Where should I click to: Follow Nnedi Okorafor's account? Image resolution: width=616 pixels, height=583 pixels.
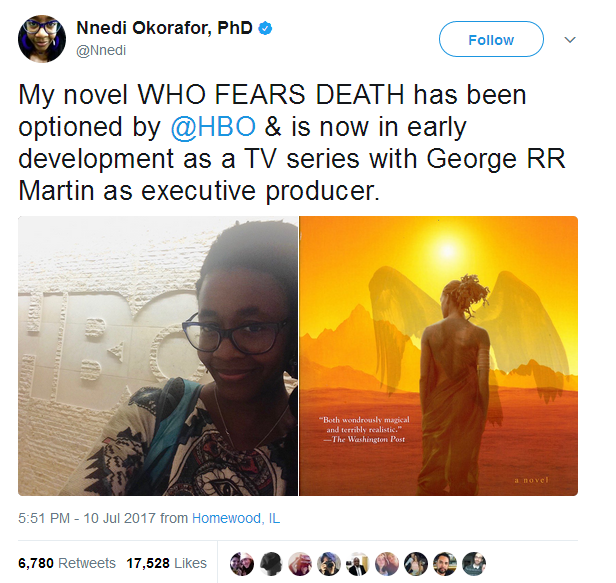tap(491, 39)
